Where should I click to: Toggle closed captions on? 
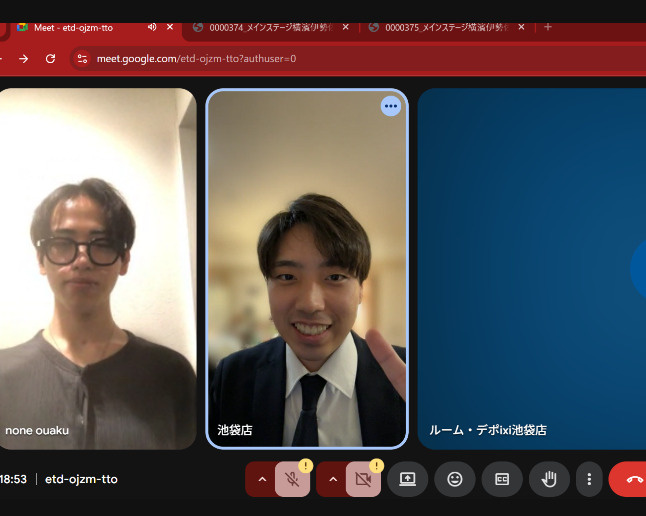(502, 479)
